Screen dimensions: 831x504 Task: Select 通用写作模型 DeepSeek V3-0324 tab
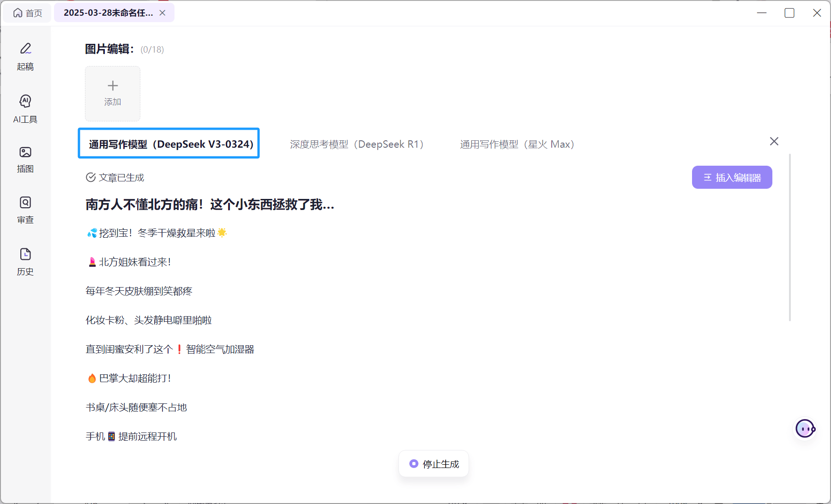point(169,144)
